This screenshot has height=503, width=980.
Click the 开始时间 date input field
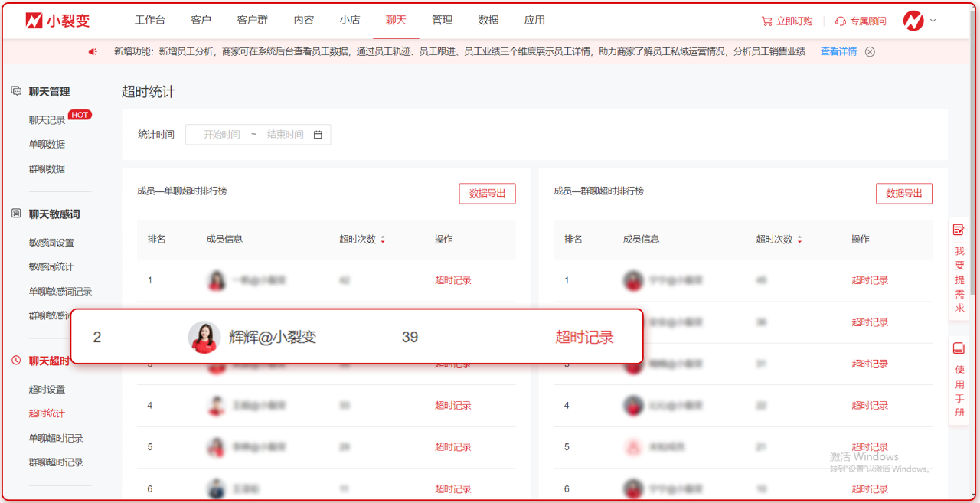(x=221, y=135)
